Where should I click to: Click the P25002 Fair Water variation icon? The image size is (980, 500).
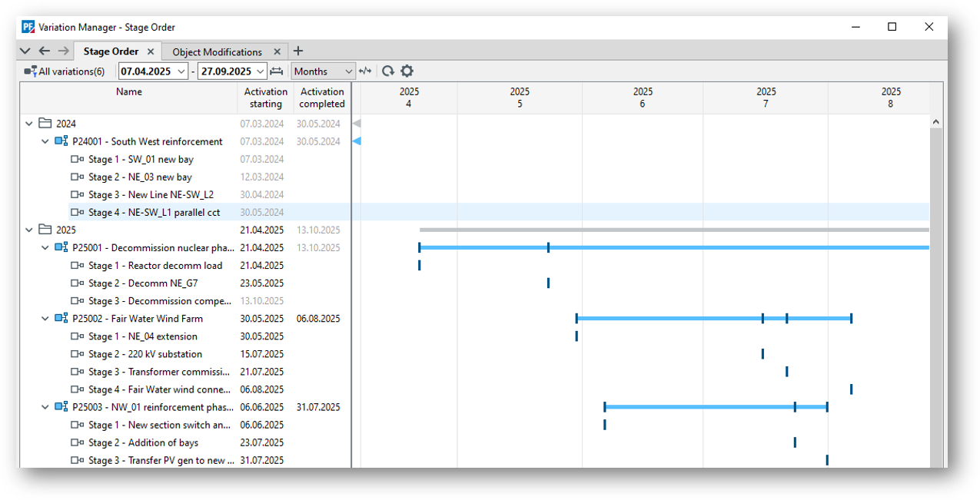tap(61, 319)
